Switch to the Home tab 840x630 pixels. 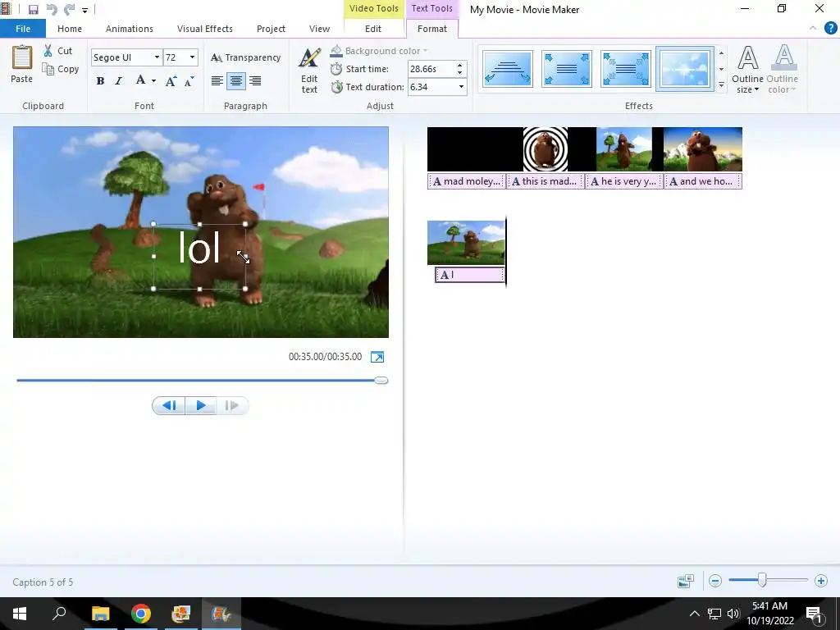pos(70,29)
